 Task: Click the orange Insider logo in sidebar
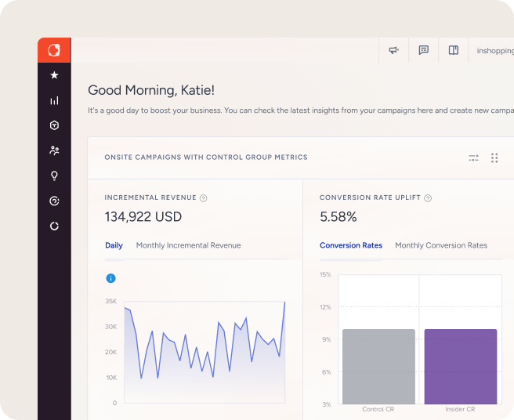[x=54, y=50]
